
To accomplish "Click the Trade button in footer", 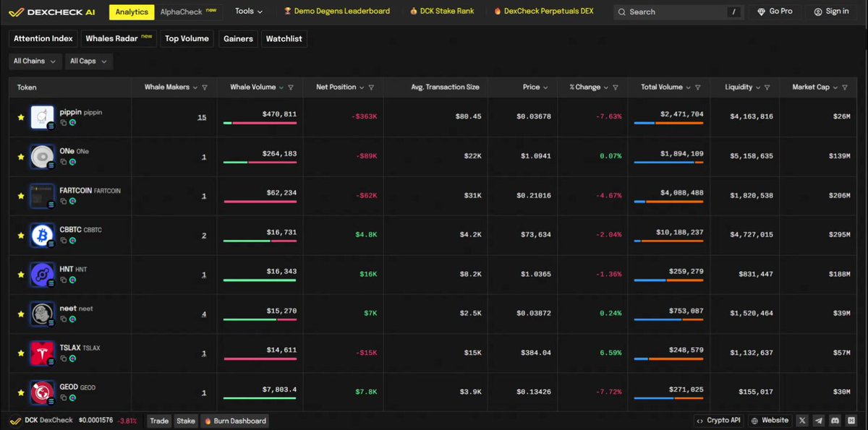I will pos(159,421).
